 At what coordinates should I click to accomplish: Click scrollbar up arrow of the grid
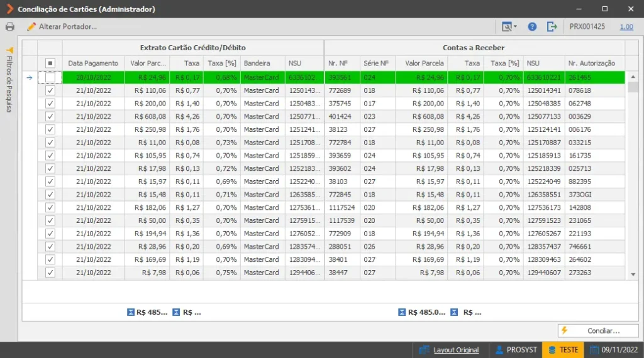633,77
